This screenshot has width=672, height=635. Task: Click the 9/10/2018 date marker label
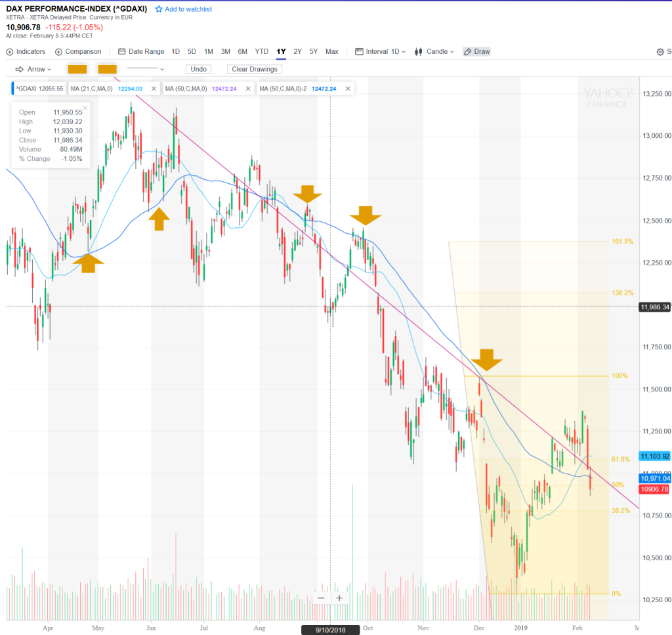(x=331, y=629)
